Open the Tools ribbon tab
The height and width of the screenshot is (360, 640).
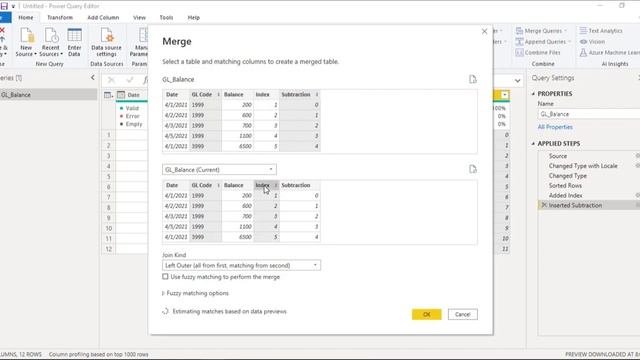click(166, 18)
